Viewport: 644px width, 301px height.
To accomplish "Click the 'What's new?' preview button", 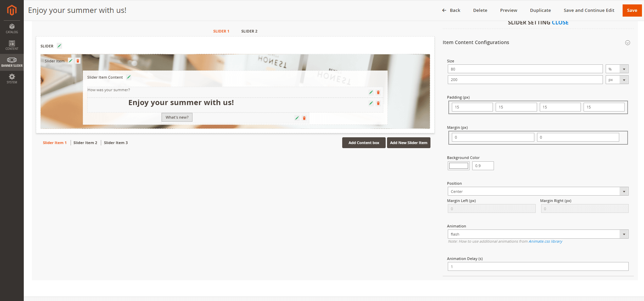I will pos(177,117).
